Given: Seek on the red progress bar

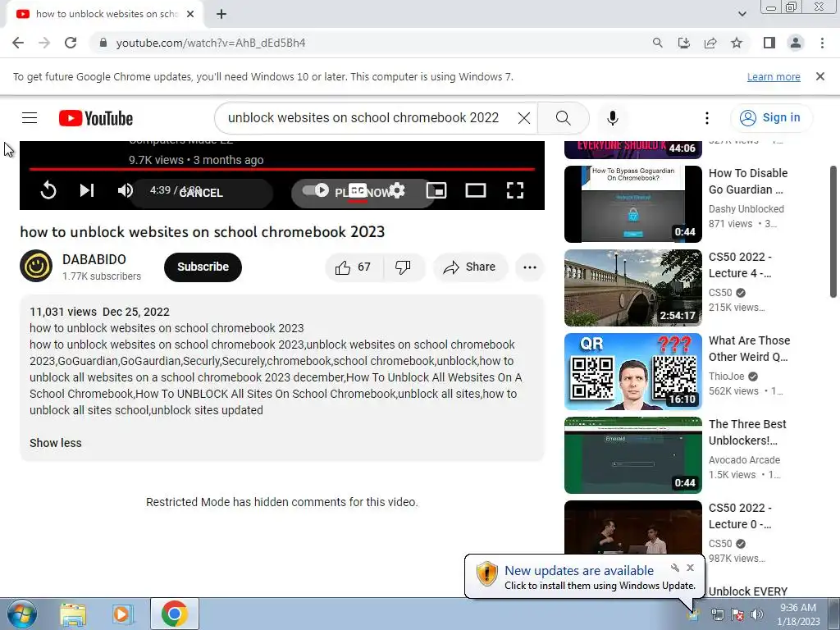Looking at the screenshot, I should (282, 169).
